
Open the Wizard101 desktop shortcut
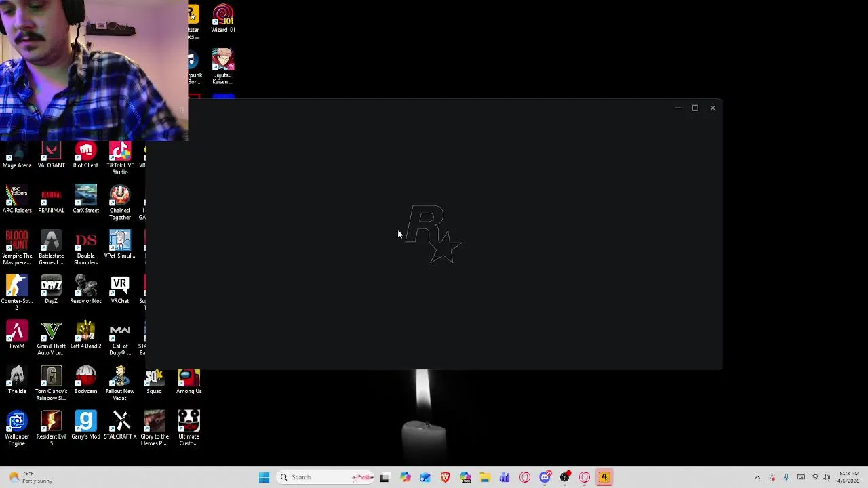coord(223,19)
